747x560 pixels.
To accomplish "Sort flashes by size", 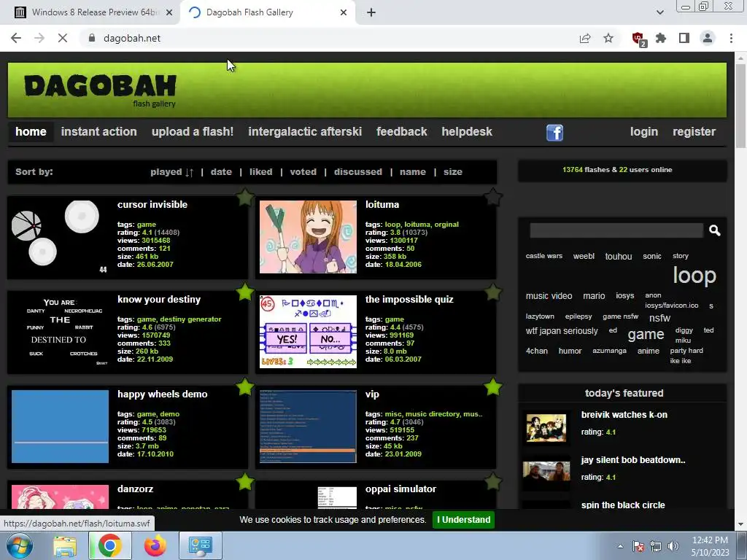I will pyautogui.click(x=452, y=172).
